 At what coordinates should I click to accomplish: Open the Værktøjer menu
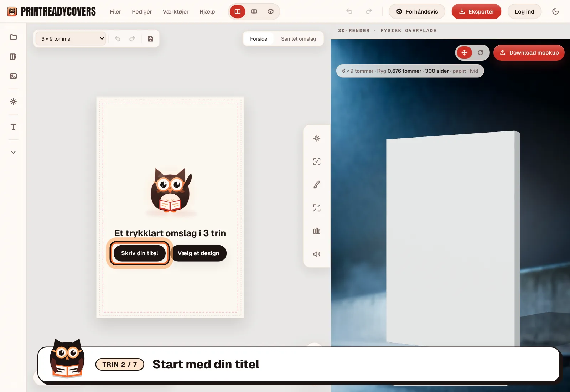176,12
